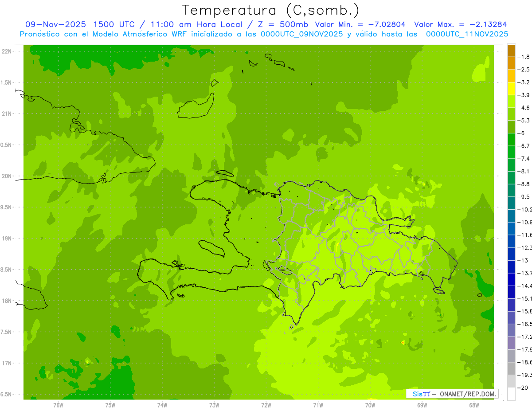Click the "-6.7" legend value
Screen dimensions: 532x411
[524, 146]
